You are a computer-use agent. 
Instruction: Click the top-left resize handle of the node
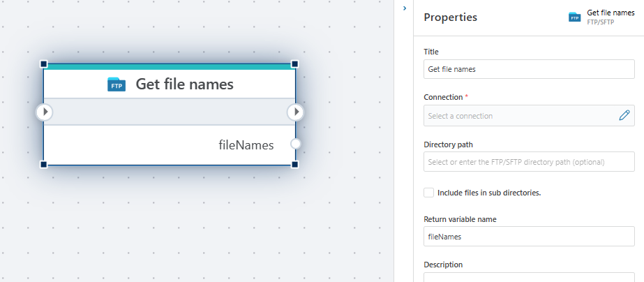coord(44,64)
